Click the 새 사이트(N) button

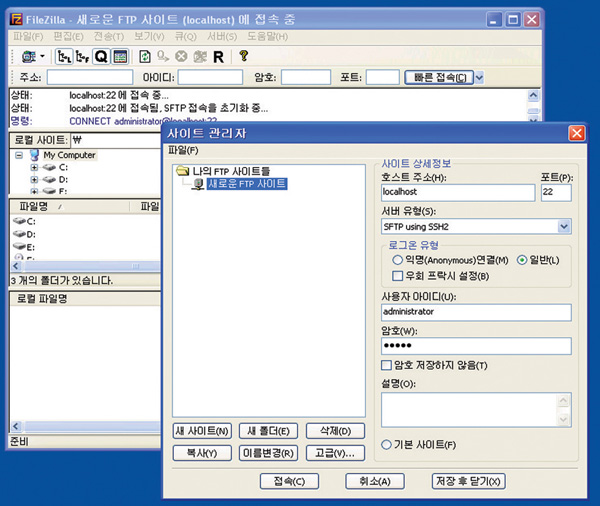[x=202, y=431]
